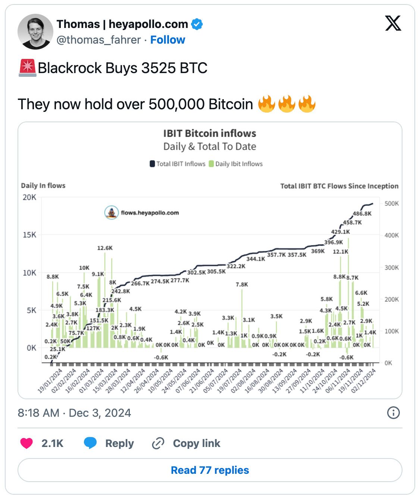Open the info circle icon
420x504 pixels.
tap(394, 413)
